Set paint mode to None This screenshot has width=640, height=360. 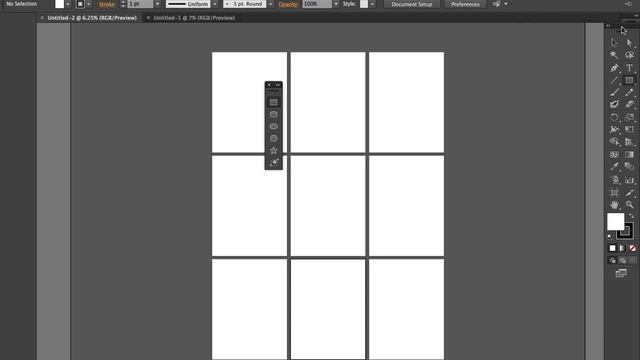632,248
